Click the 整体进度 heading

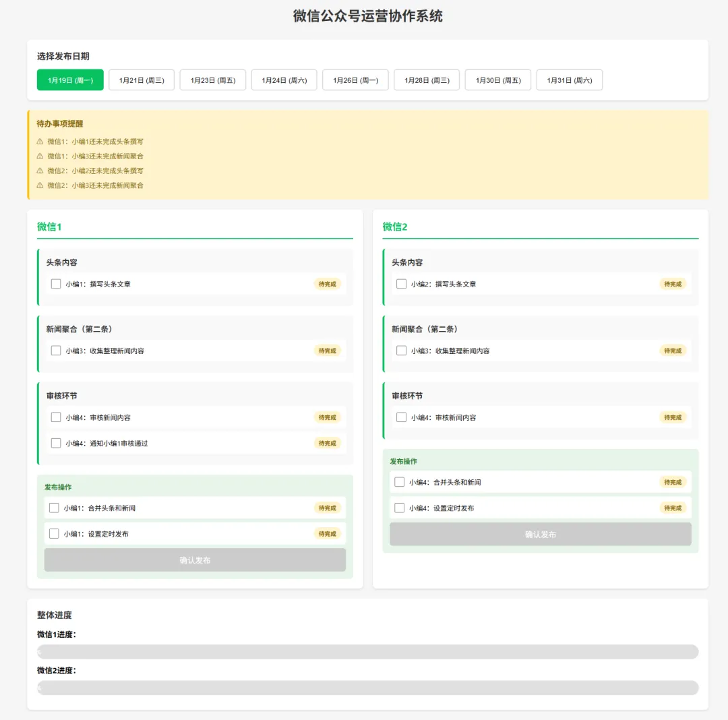coord(55,615)
